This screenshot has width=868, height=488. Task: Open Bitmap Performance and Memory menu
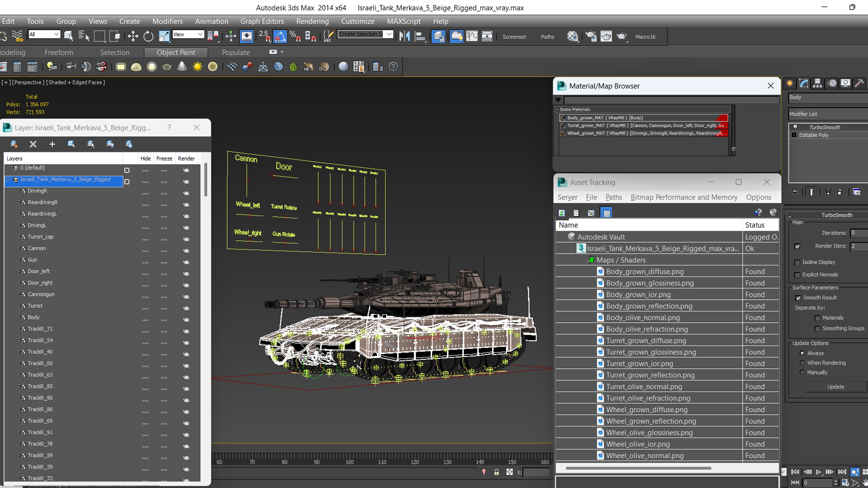[x=684, y=197]
